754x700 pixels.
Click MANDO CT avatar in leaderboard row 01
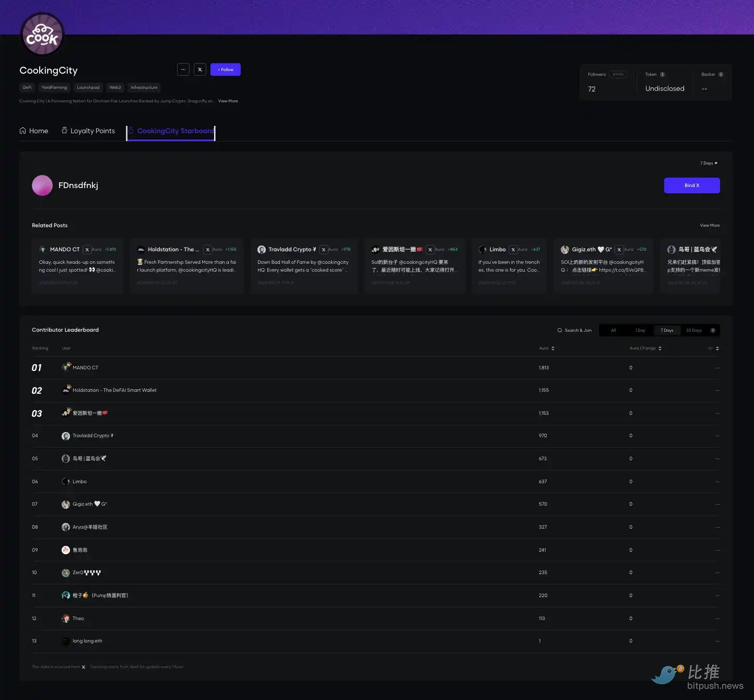pyautogui.click(x=66, y=367)
